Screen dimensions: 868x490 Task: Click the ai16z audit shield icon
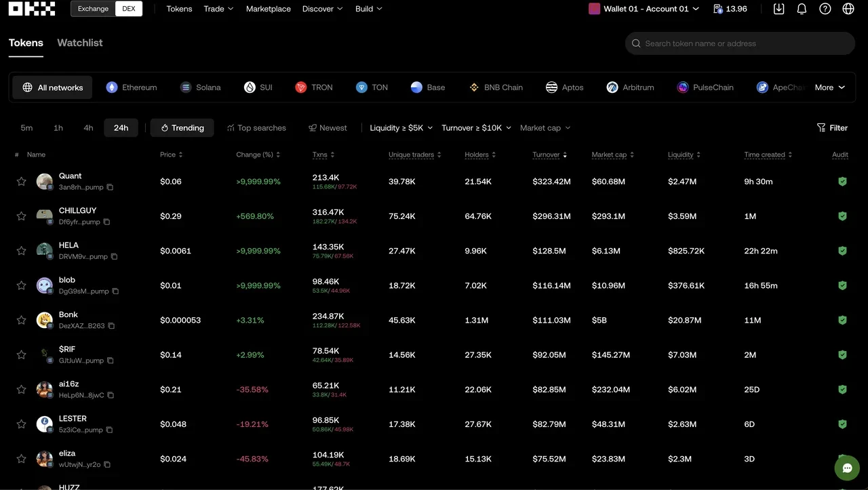[842, 390]
